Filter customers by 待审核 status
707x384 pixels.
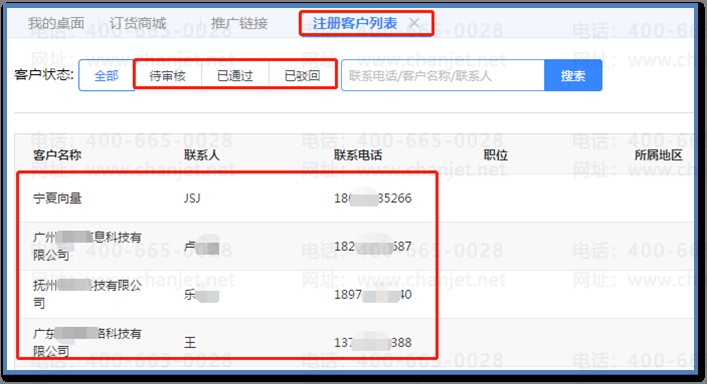(x=168, y=75)
